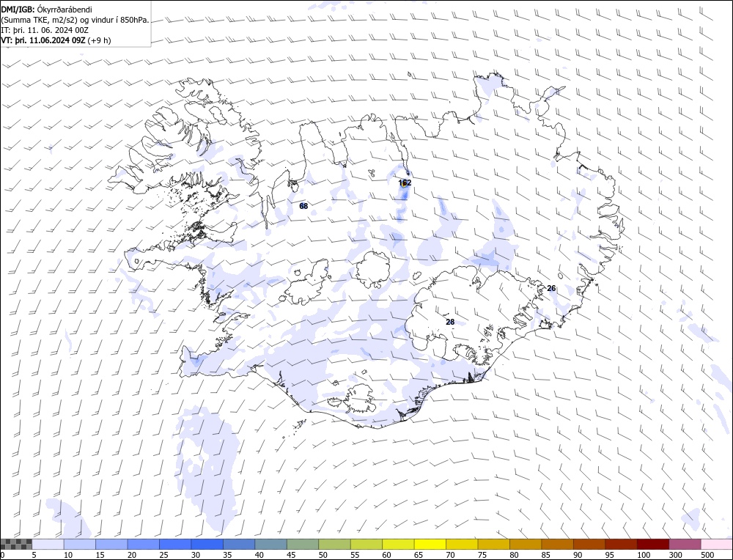Click the 75-80 amber legend swatch
This screenshot has height=560, width=733.
coord(493,544)
